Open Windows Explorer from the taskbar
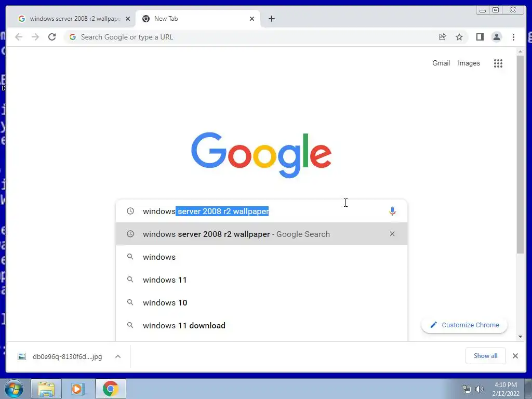The image size is (532, 399). click(46, 389)
